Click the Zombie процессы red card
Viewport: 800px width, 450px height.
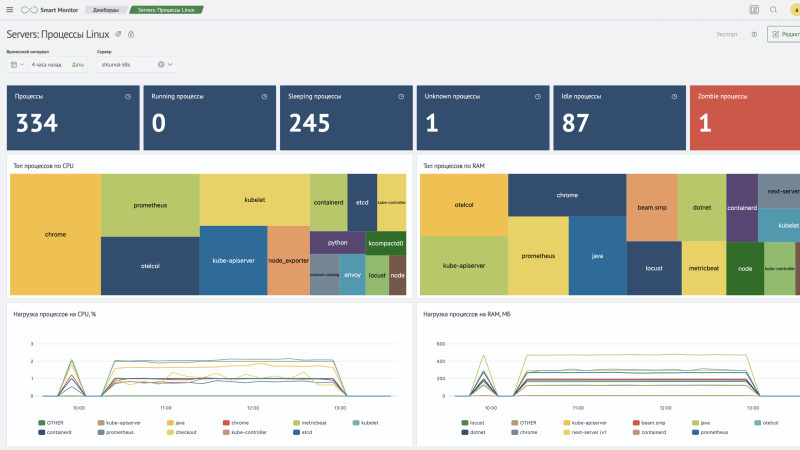tap(745, 117)
